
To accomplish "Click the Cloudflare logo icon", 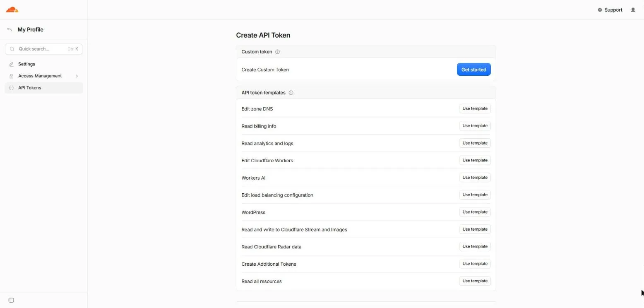I will [x=12, y=10].
